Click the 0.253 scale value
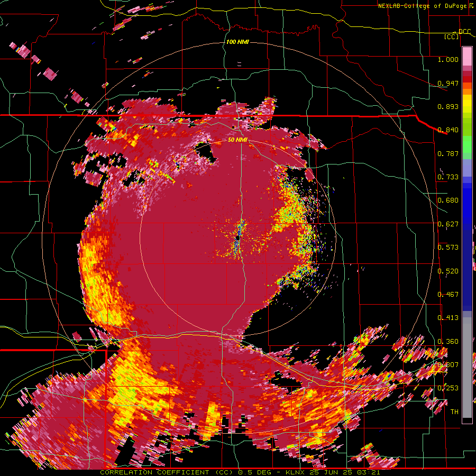 (x=448, y=388)
